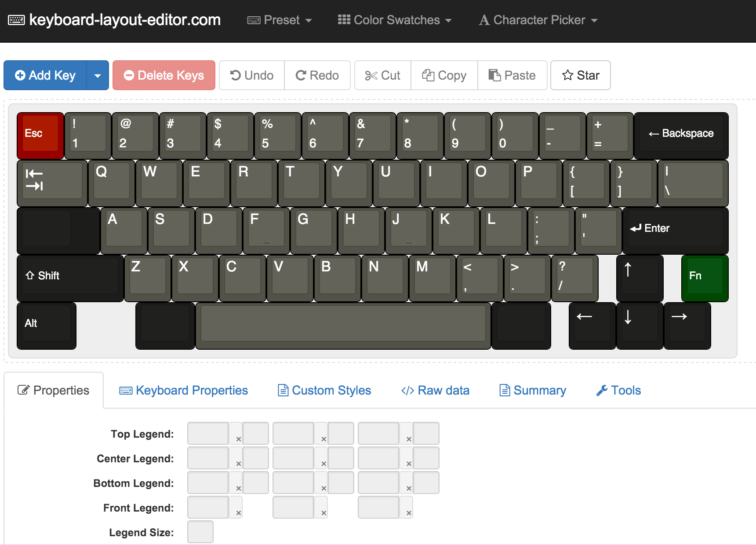Select the Cut scissors icon

point(371,75)
